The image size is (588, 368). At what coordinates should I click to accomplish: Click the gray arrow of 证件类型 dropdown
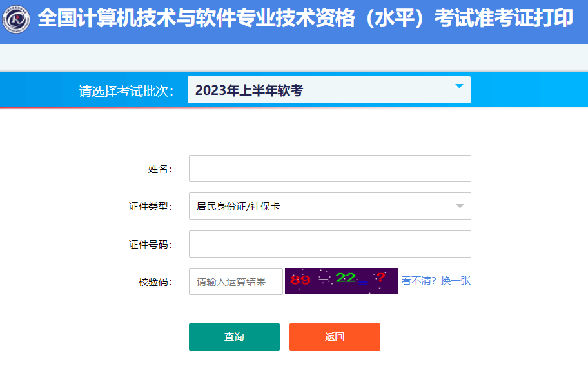(x=460, y=206)
